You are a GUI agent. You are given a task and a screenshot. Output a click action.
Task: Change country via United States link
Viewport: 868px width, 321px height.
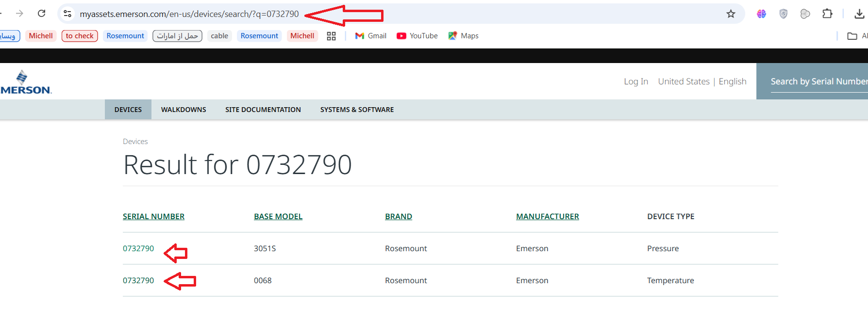(x=684, y=81)
